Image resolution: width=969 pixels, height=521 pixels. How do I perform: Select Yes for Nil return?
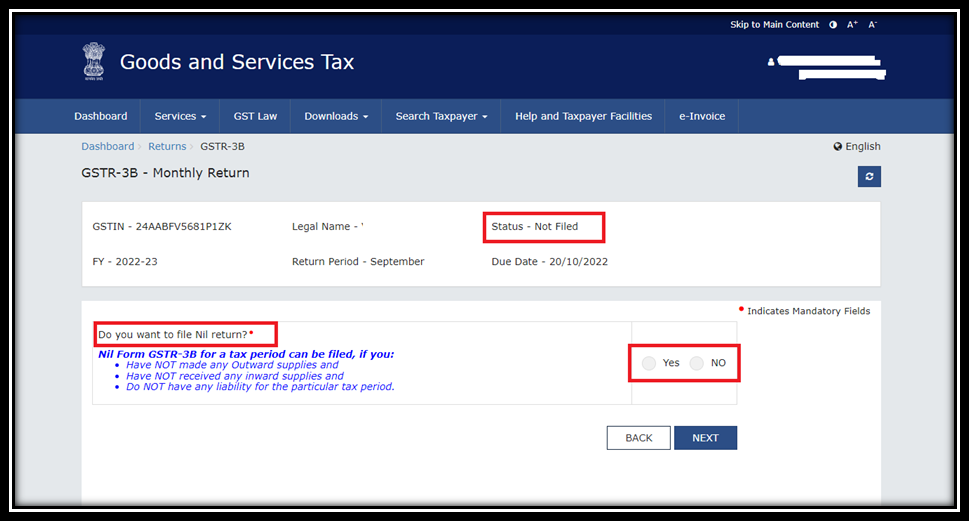tap(648, 363)
